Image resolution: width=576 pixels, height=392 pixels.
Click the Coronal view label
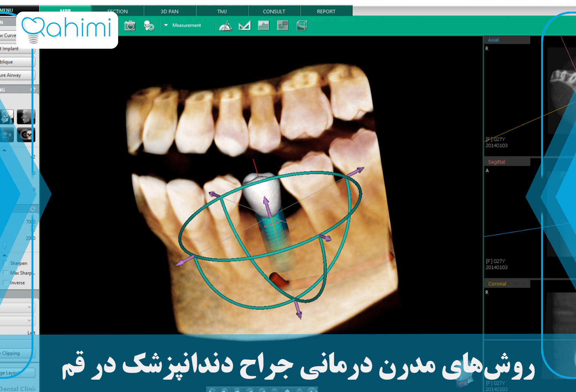(497, 284)
